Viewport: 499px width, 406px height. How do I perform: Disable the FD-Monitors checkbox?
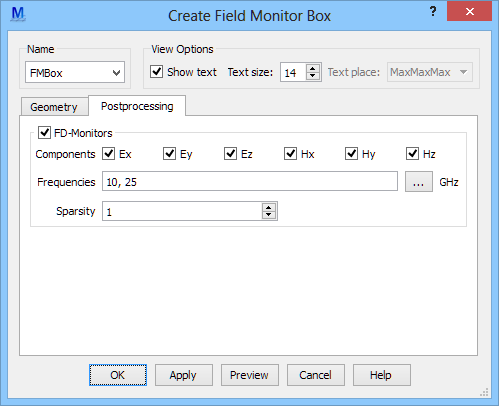tap(44, 132)
